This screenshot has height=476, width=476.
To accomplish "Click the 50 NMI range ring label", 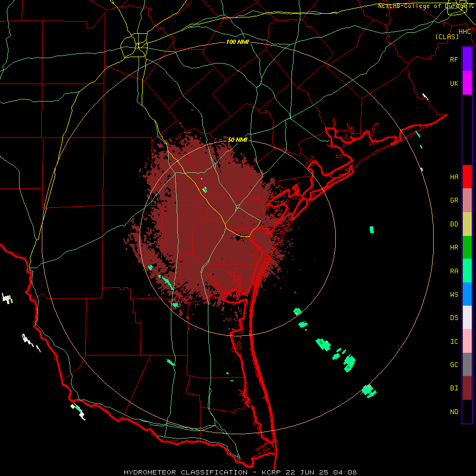I will tap(237, 140).
